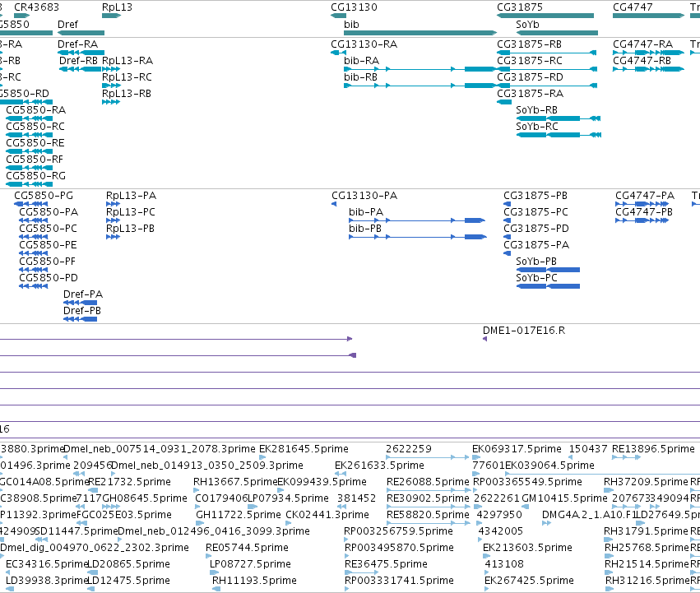Click the Dref-PB protein label
Viewport: 700px width, 593px height.
pyautogui.click(x=82, y=311)
